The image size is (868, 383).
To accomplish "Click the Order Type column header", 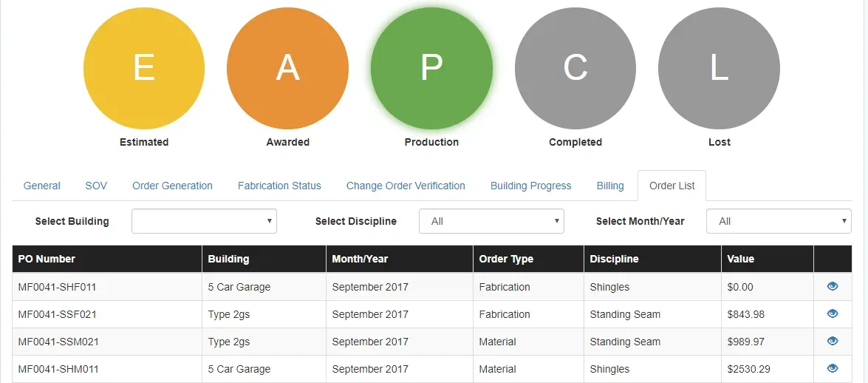I will pyautogui.click(x=529, y=259).
